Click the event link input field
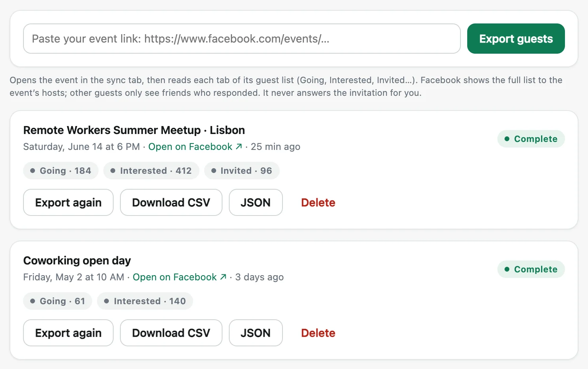This screenshot has width=588, height=369. coord(242,39)
